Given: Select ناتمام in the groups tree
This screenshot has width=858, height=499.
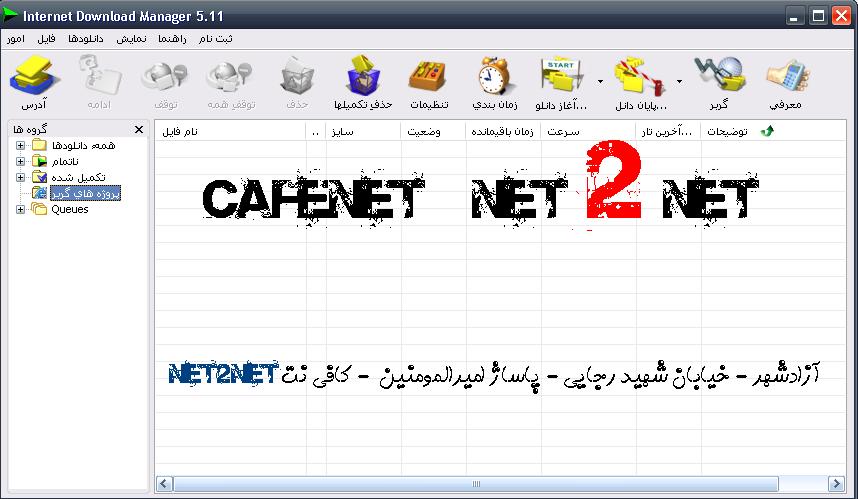Looking at the screenshot, I should [x=65, y=161].
